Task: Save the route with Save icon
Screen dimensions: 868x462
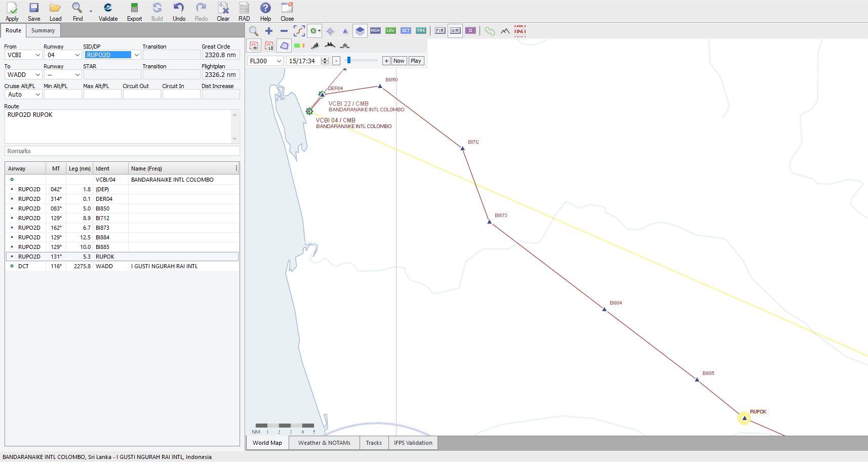Action: tap(34, 8)
